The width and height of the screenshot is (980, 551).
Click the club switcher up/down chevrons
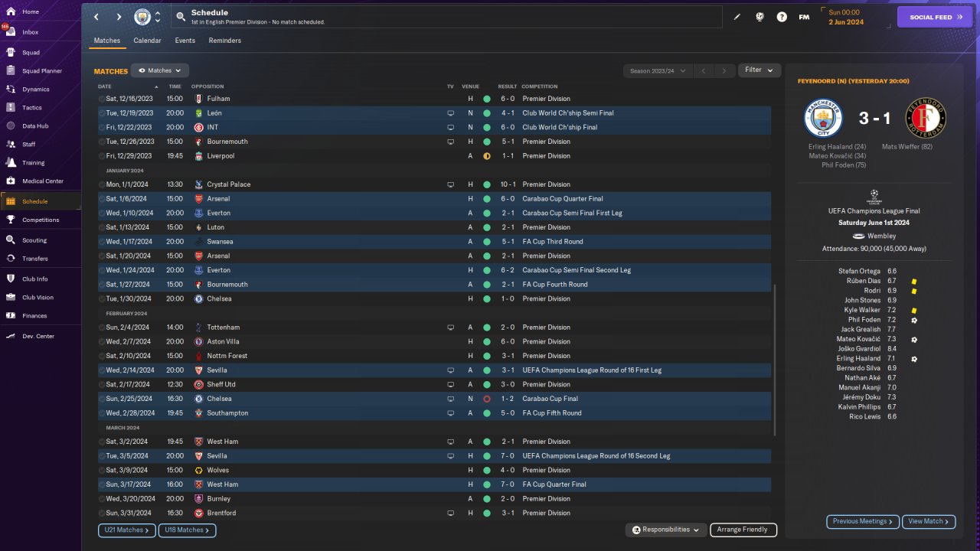click(158, 17)
